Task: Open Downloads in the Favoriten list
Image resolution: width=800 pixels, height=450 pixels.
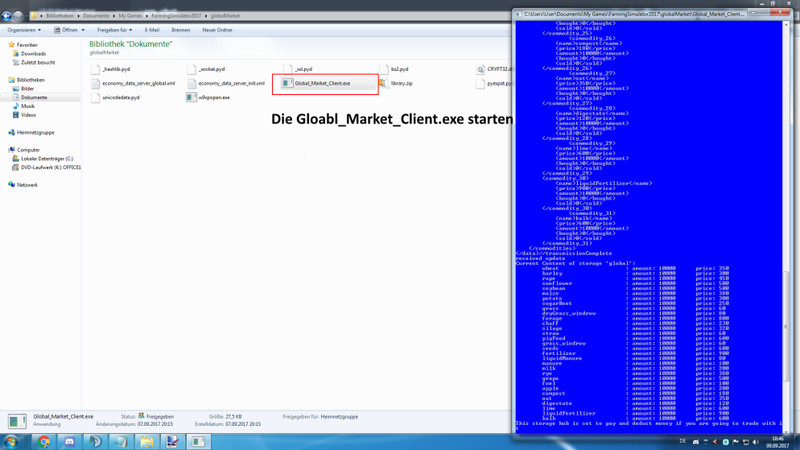Action: pos(33,54)
